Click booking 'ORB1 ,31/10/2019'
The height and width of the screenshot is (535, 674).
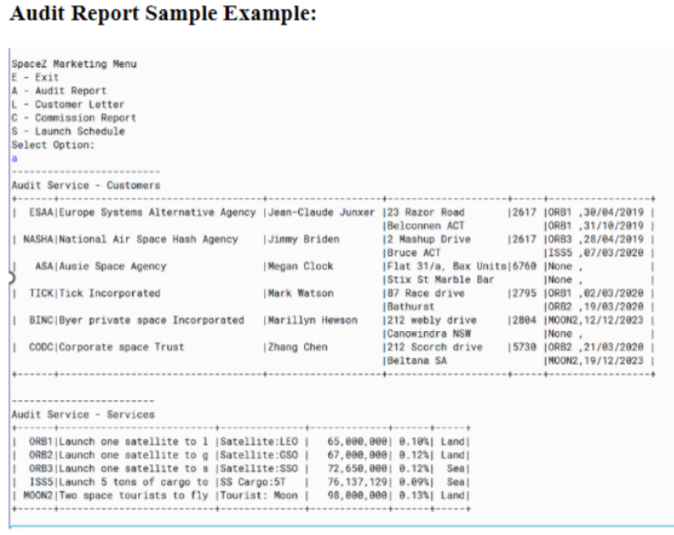pyautogui.click(x=595, y=226)
